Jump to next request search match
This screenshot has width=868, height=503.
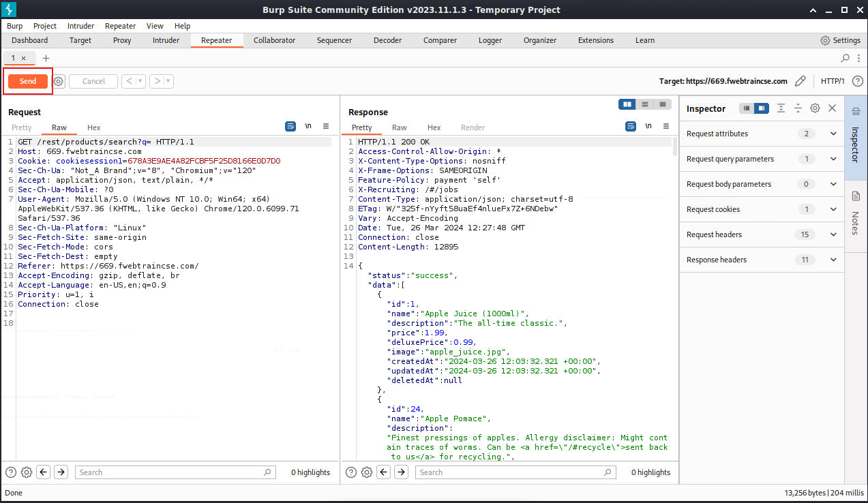(61, 472)
